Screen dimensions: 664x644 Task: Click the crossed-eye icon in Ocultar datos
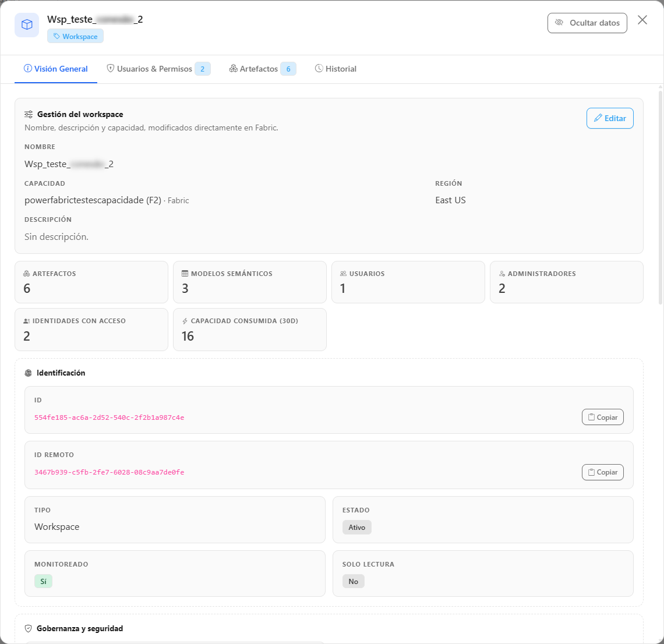click(559, 23)
